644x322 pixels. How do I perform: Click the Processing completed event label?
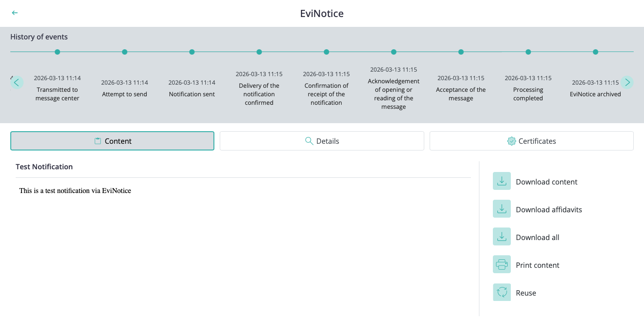pyautogui.click(x=528, y=94)
